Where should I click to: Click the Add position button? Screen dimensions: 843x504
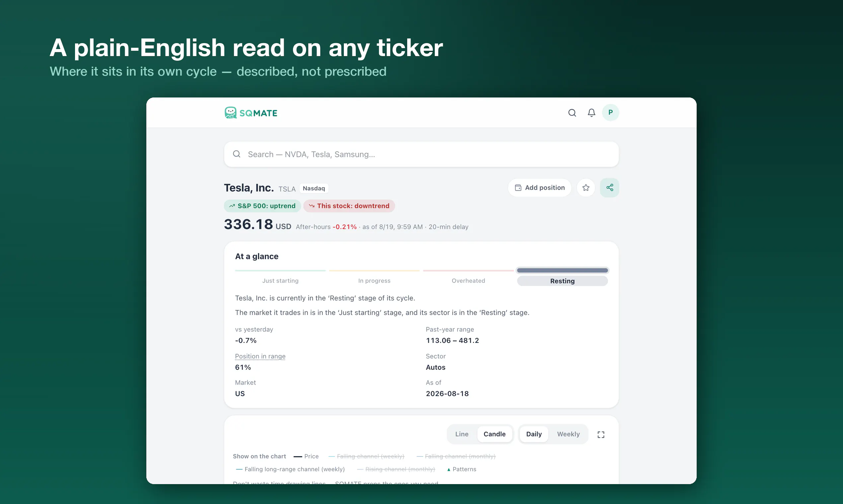(539, 187)
